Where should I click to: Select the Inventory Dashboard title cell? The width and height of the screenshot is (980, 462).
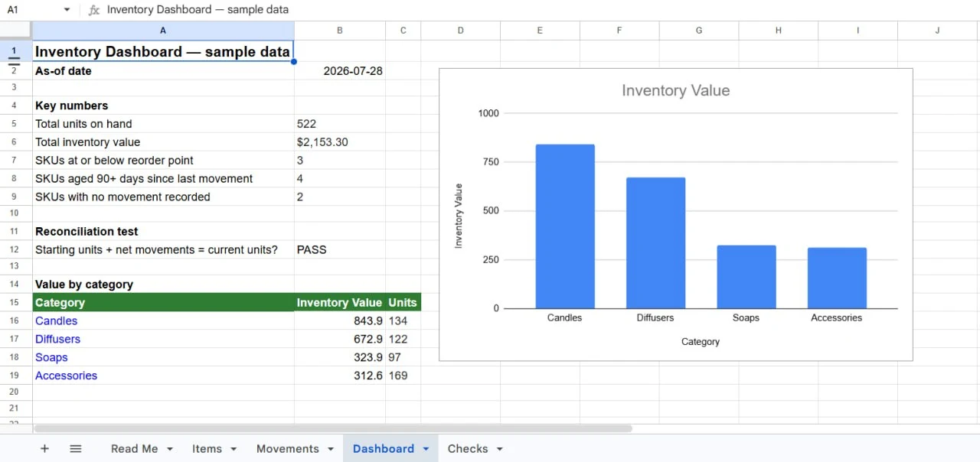(163, 51)
